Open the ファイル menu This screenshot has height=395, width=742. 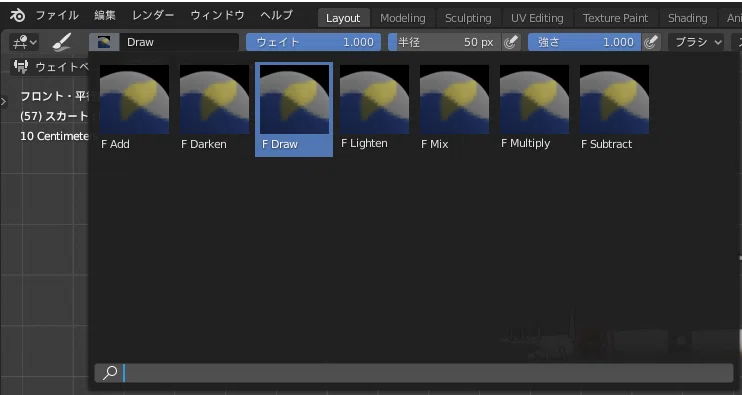[57, 16]
